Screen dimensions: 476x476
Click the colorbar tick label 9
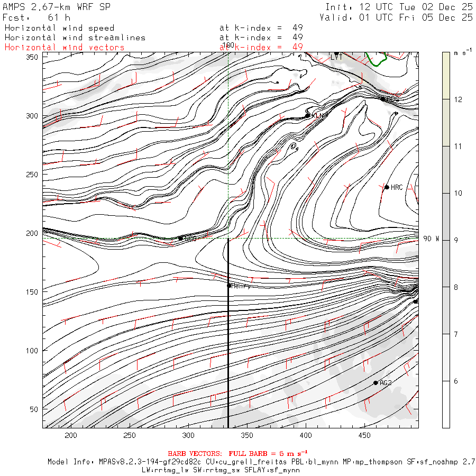click(x=456, y=240)
